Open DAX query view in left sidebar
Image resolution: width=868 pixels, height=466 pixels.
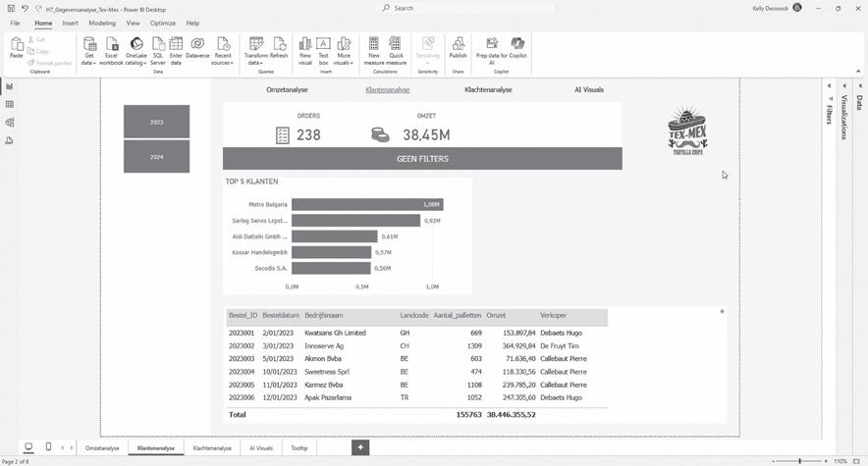(x=10, y=141)
